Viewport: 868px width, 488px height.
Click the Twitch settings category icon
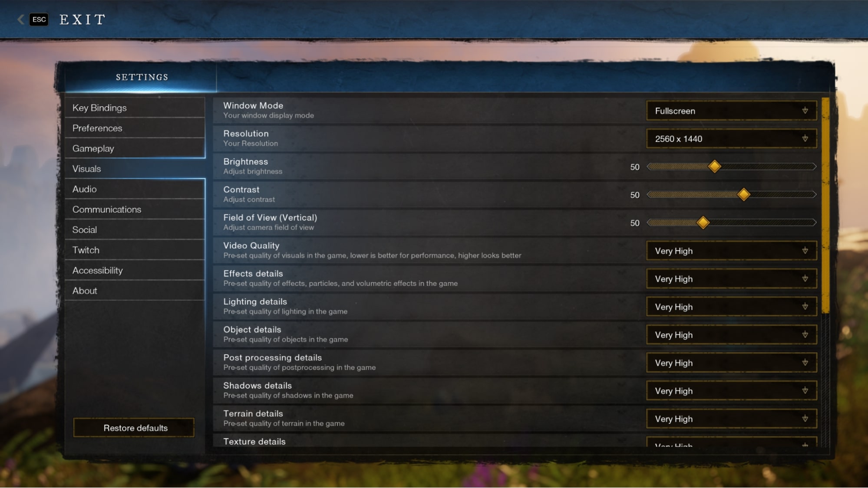point(86,250)
